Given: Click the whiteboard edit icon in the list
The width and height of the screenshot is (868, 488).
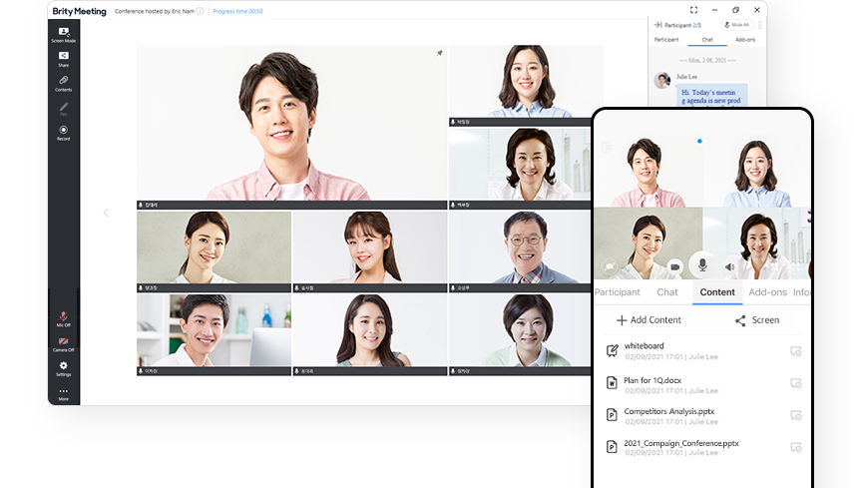Looking at the screenshot, I should click(x=612, y=350).
